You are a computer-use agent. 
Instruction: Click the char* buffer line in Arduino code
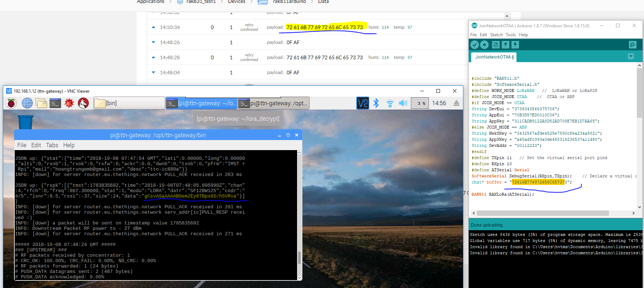coord(522,182)
